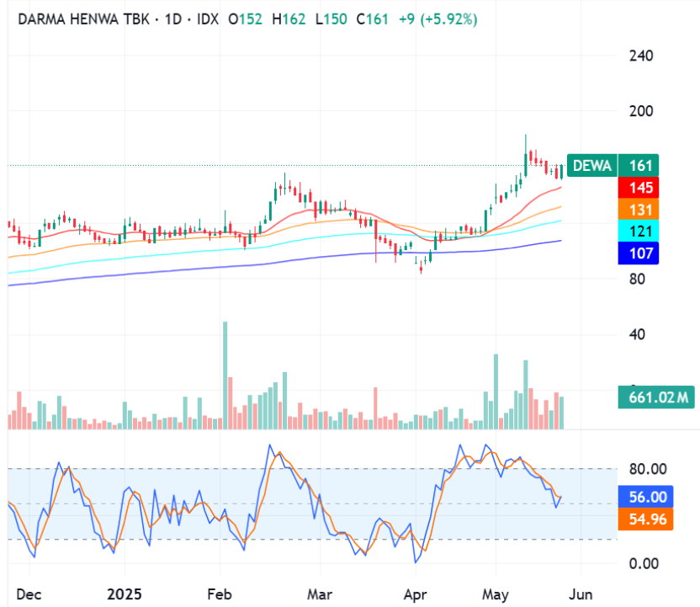Click the DARMA HENWA TBK symbol title
Viewport: 700px width, 607px height.
coord(83,19)
